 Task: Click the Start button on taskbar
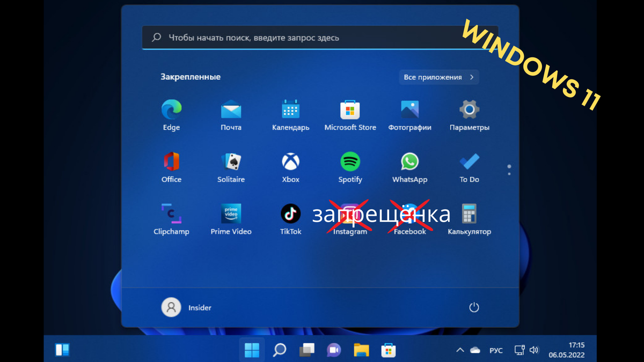(x=252, y=350)
